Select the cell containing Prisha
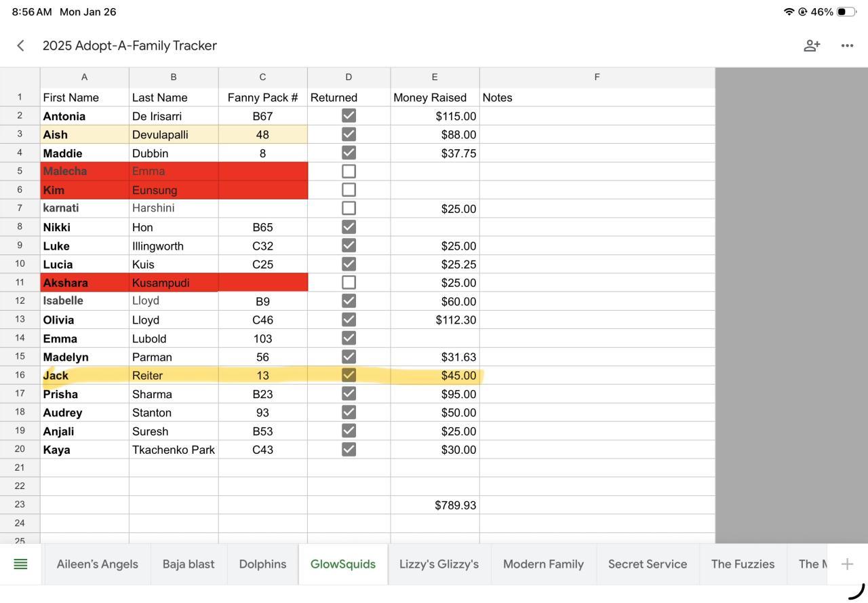 pyautogui.click(x=85, y=394)
